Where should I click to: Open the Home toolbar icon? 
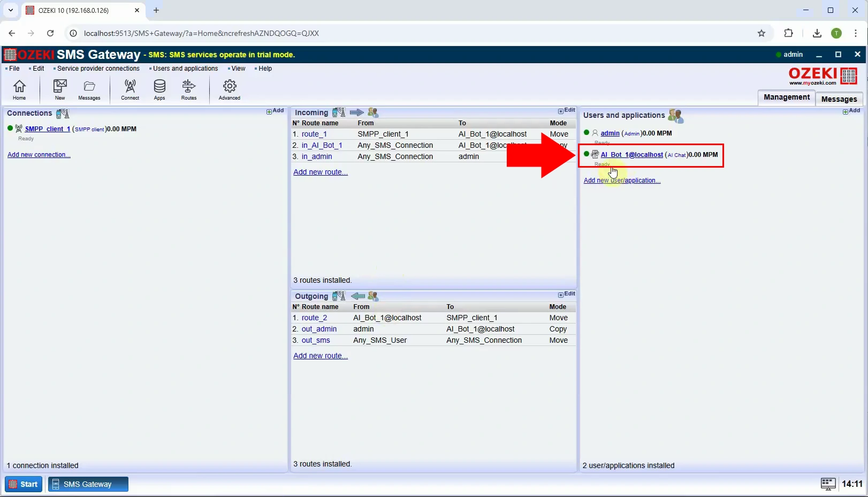pos(19,89)
